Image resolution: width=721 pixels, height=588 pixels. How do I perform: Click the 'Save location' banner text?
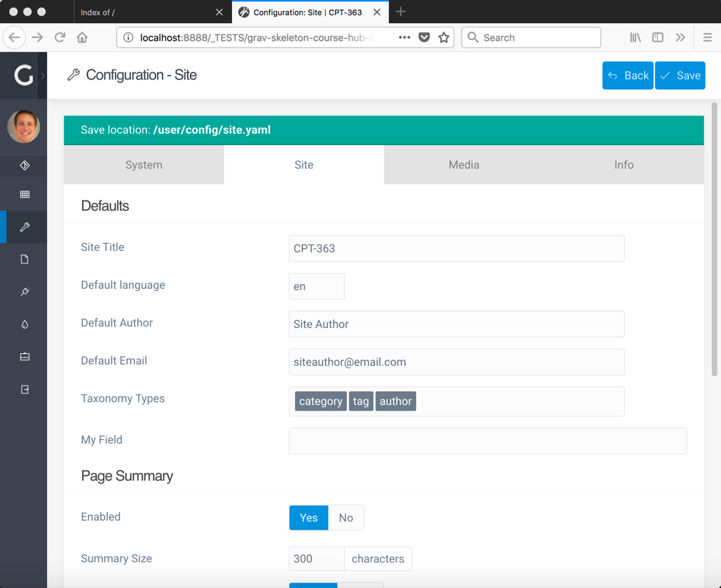[176, 130]
